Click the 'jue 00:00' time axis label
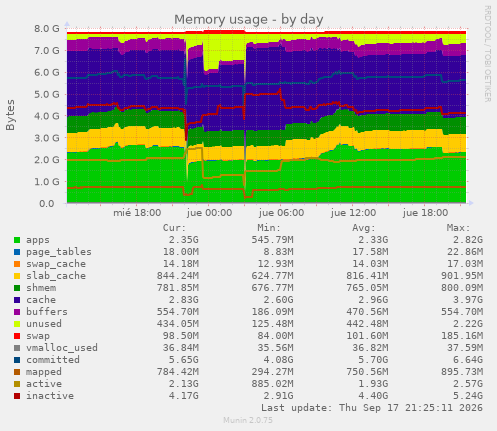 click(209, 213)
